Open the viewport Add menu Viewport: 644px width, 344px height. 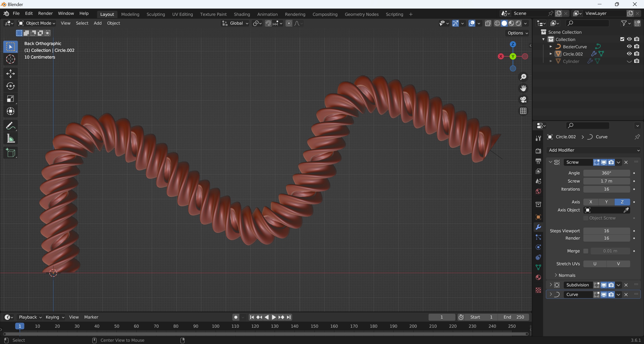[x=98, y=23]
